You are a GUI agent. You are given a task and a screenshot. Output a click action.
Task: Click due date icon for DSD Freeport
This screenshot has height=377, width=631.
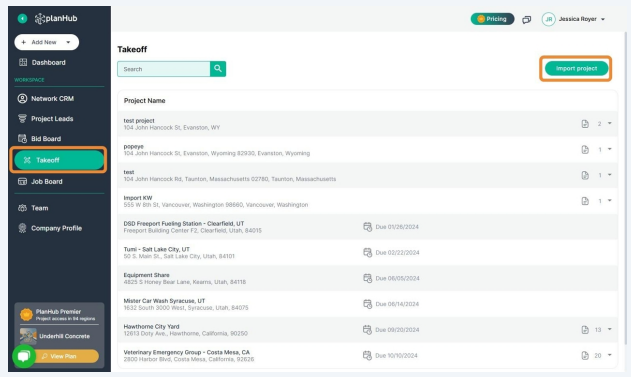pyautogui.click(x=367, y=227)
